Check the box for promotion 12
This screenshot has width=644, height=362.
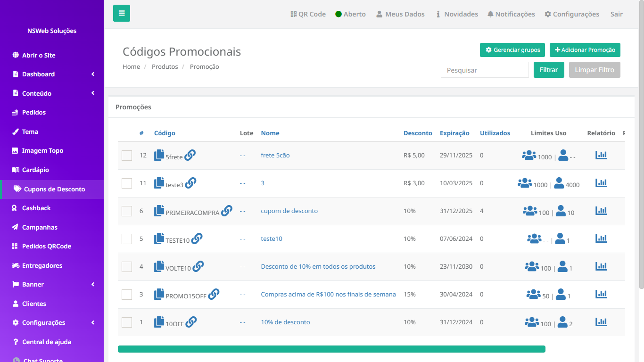(127, 156)
